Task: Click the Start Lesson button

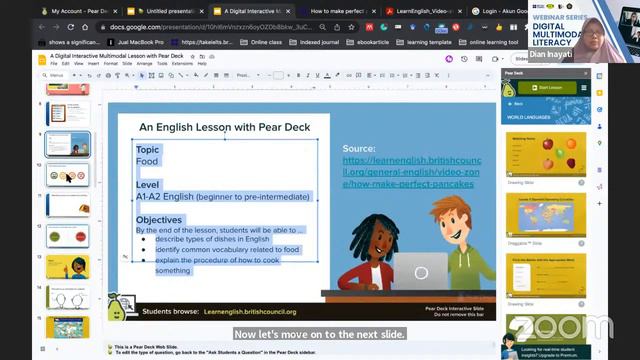Action: click(x=547, y=88)
